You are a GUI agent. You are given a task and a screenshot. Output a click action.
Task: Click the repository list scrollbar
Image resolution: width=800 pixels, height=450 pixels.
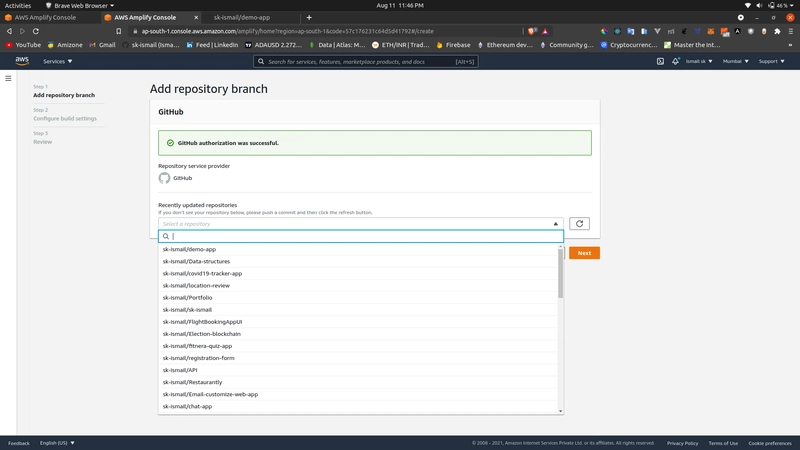point(561,275)
